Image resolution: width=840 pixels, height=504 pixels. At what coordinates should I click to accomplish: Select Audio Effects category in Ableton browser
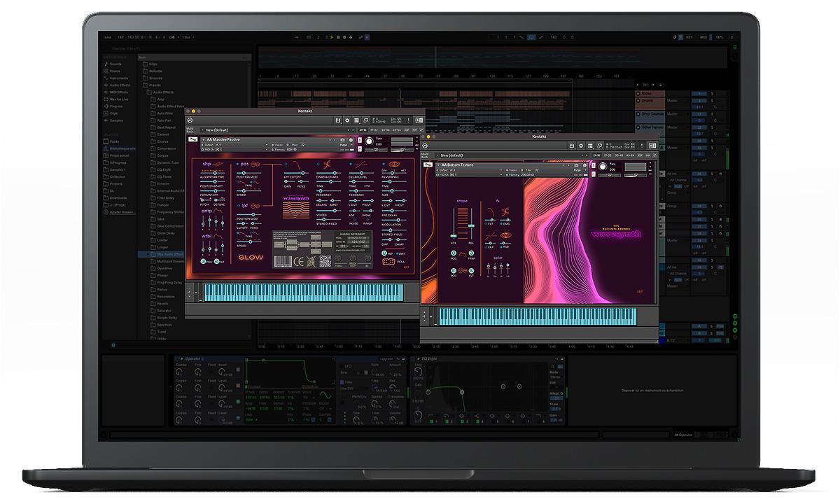point(118,85)
